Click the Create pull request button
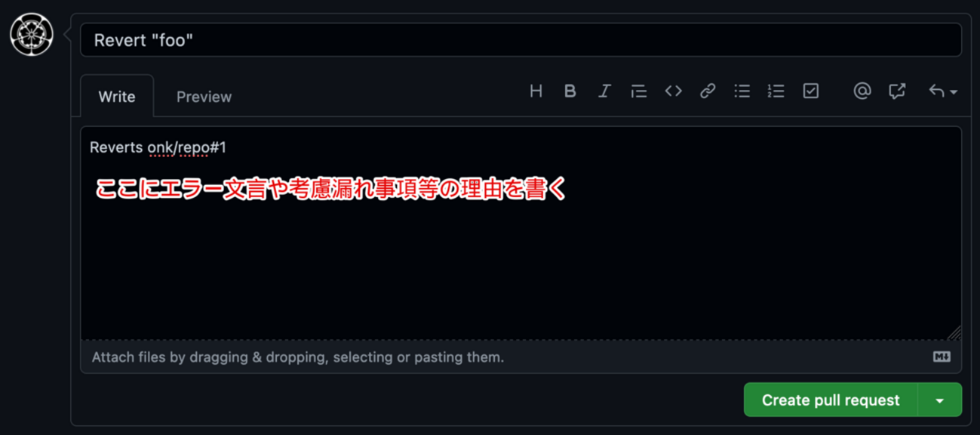Image resolution: width=980 pixels, height=435 pixels. click(x=831, y=400)
